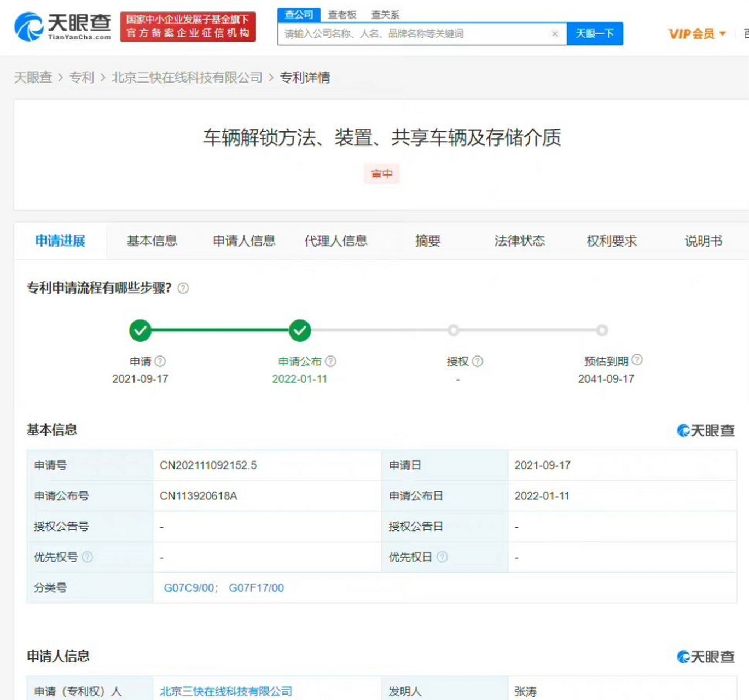Click help icon beside 优先权日

click(442, 557)
